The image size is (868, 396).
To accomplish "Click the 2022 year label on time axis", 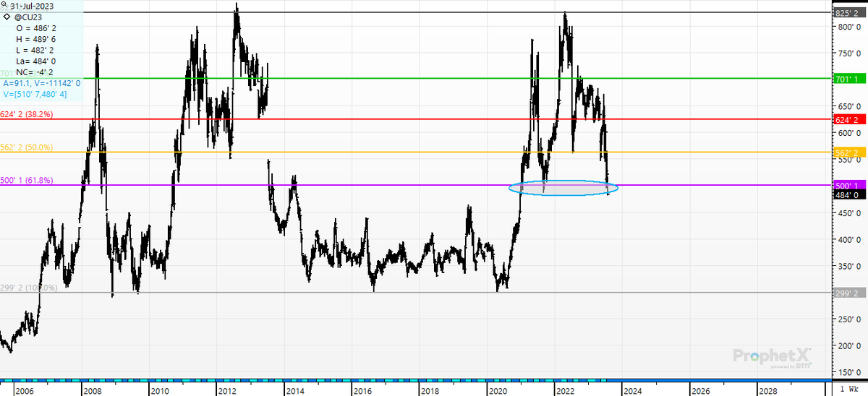I will [565, 390].
